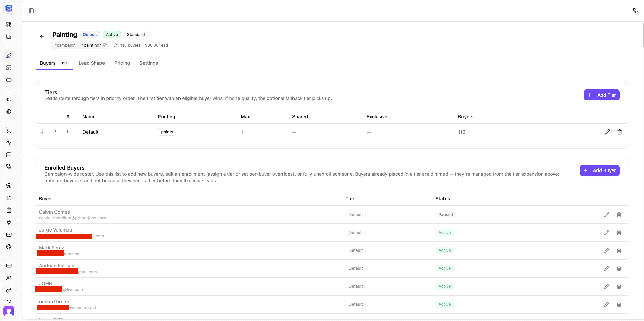Delete the Default tier with trash icon
Image resolution: width=644 pixels, height=321 pixels.
coord(620,132)
